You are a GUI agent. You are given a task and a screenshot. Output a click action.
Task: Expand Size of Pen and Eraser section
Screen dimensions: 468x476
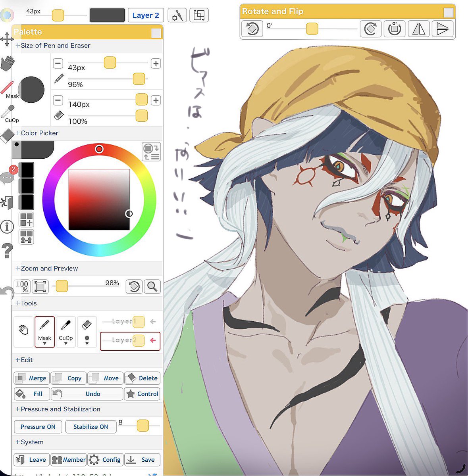(x=53, y=46)
